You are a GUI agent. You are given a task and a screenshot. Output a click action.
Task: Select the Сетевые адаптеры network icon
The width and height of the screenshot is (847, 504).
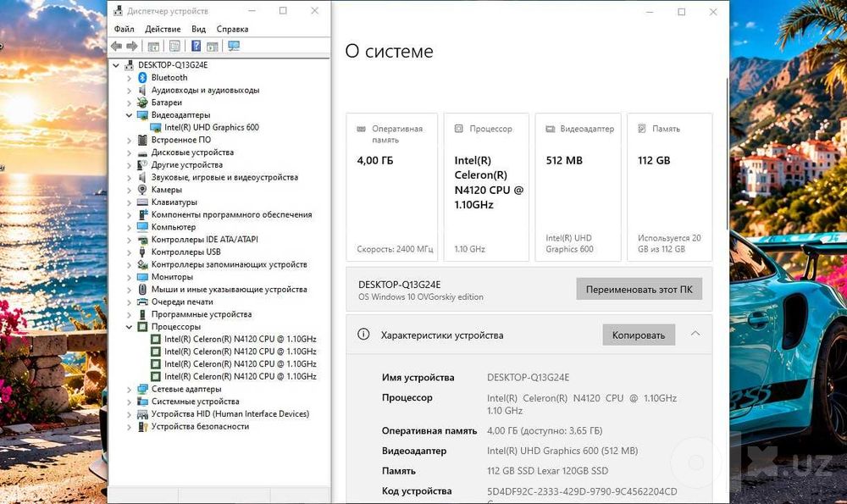[142, 389]
